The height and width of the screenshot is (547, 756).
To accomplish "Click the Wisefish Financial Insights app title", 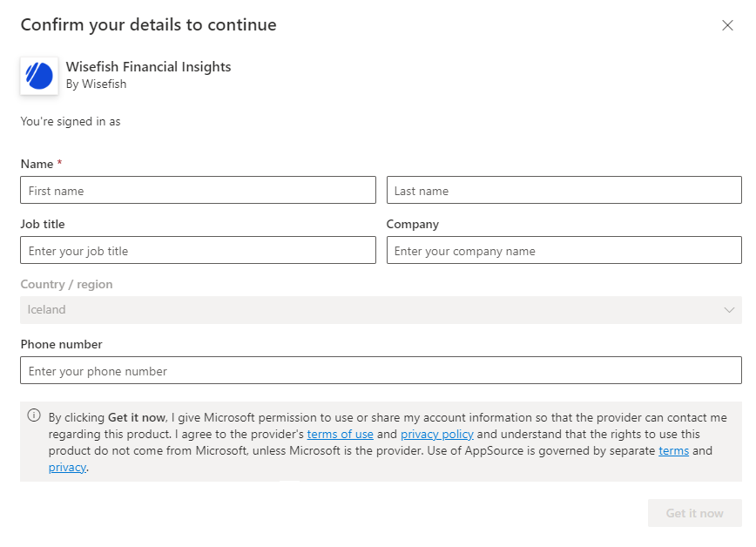I will (148, 67).
